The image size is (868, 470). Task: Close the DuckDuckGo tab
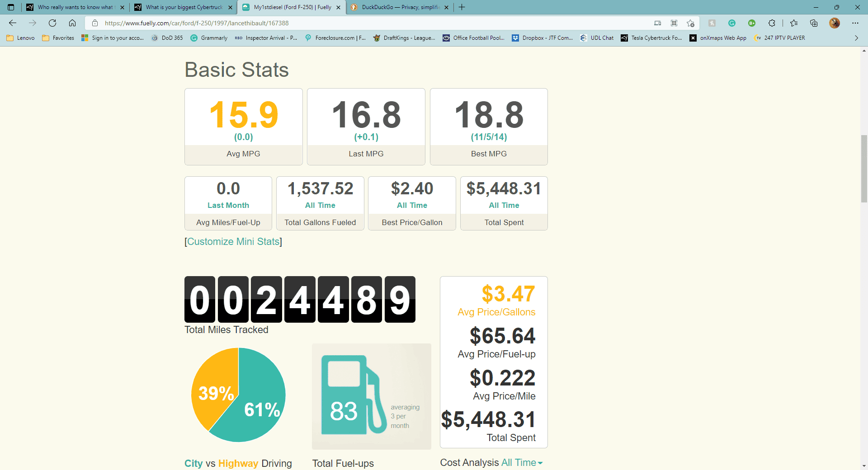(x=447, y=7)
